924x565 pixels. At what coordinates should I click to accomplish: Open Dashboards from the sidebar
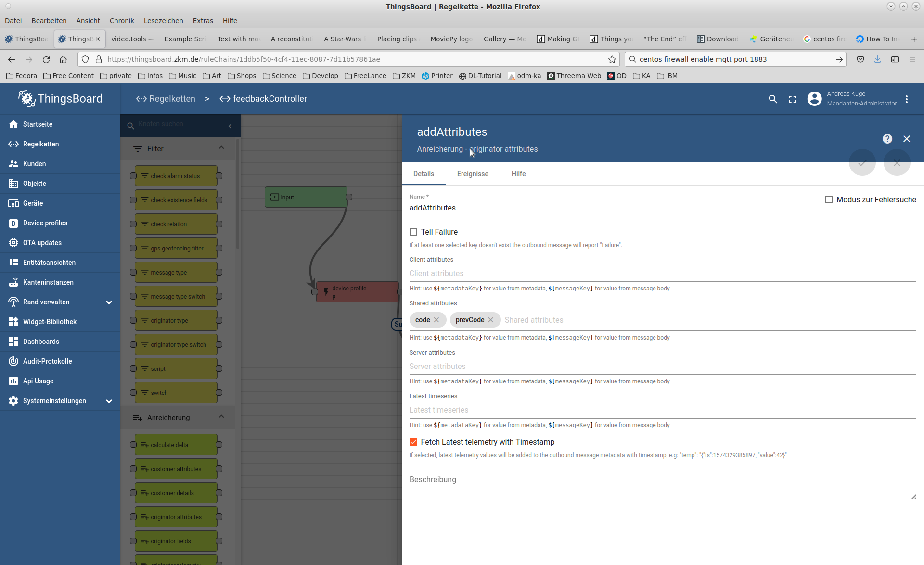pyautogui.click(x=41, y=341)
